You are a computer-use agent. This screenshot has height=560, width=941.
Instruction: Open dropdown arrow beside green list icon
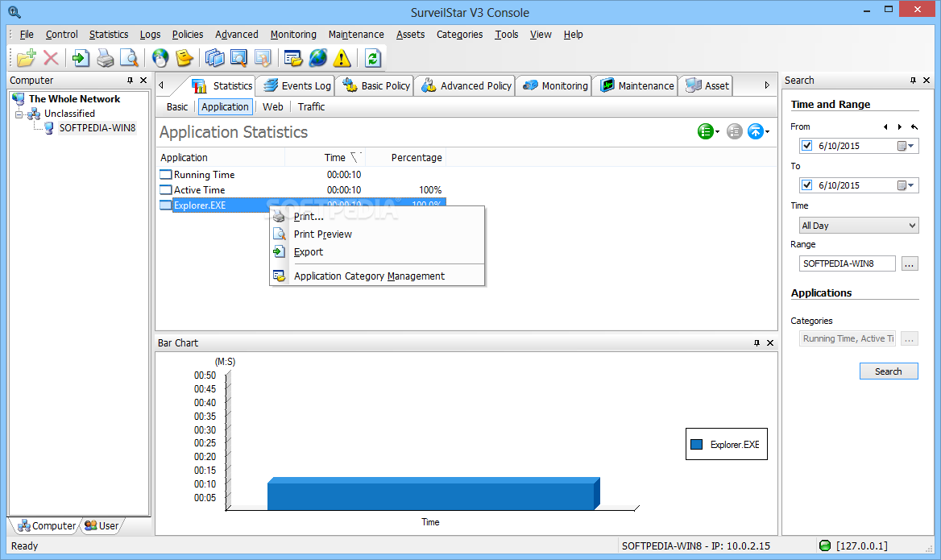(717, 132)
